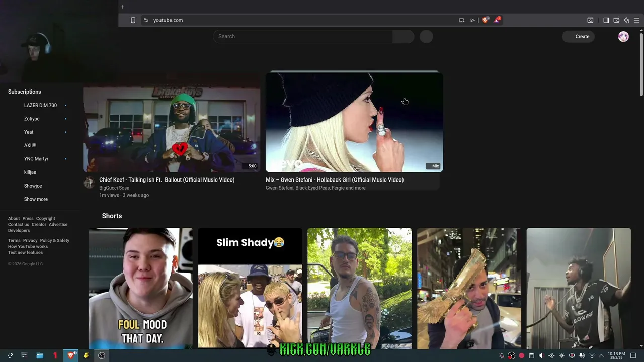This screenshot has height=362, width=644.
Task: Open screen brightness tray icon
Action: point(561,356)
